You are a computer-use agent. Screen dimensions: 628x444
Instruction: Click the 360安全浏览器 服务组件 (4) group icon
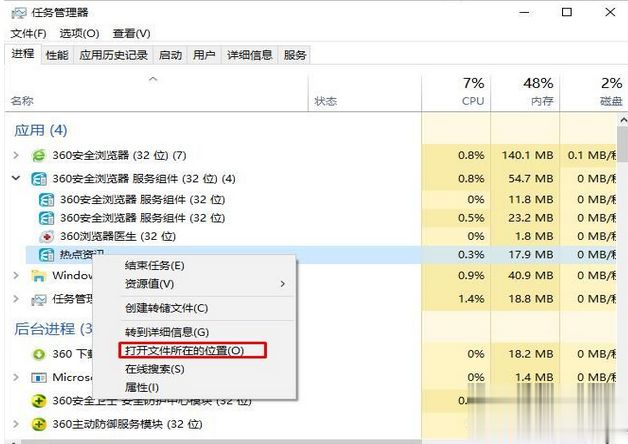point(39,179)
